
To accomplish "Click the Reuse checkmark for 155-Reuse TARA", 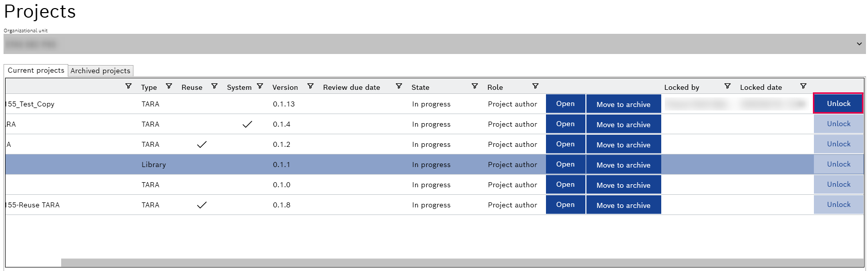I will (202, 205).
